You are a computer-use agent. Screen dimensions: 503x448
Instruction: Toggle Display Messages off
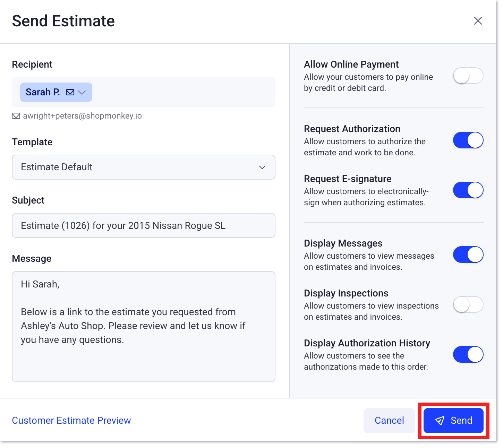(x=468, y=255)
